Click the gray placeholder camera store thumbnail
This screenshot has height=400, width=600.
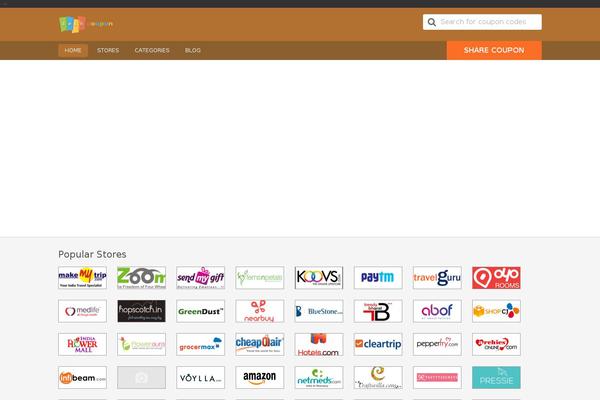click(142, 377)
